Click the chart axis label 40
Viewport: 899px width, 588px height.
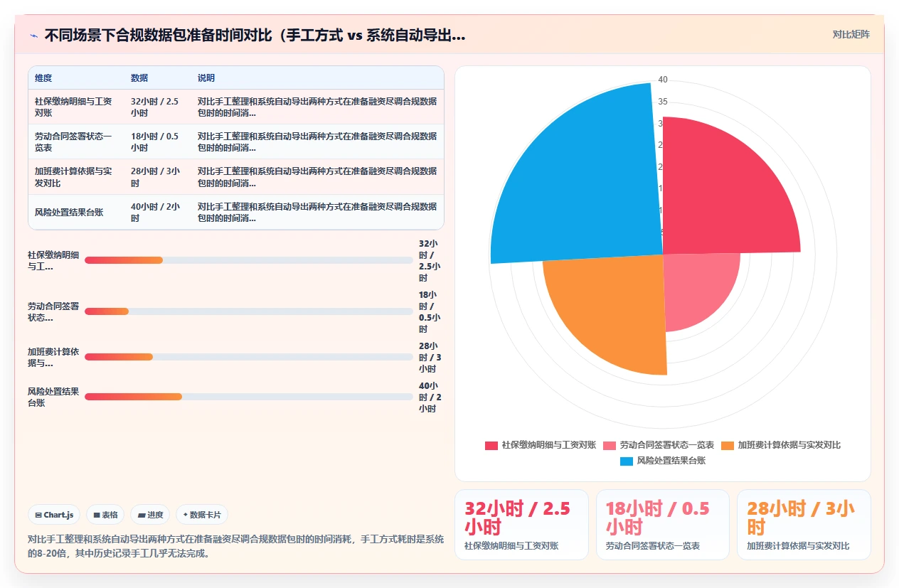663,80
